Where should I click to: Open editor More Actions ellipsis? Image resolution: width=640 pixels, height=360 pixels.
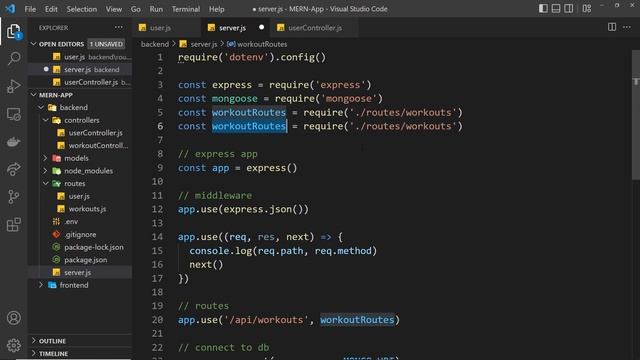pos(627,27)
